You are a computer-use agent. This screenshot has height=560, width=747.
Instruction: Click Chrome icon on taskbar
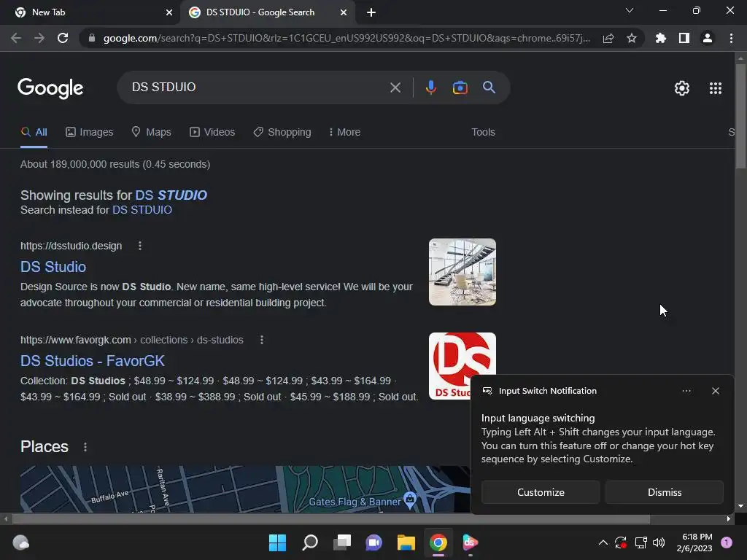point(438,542)
